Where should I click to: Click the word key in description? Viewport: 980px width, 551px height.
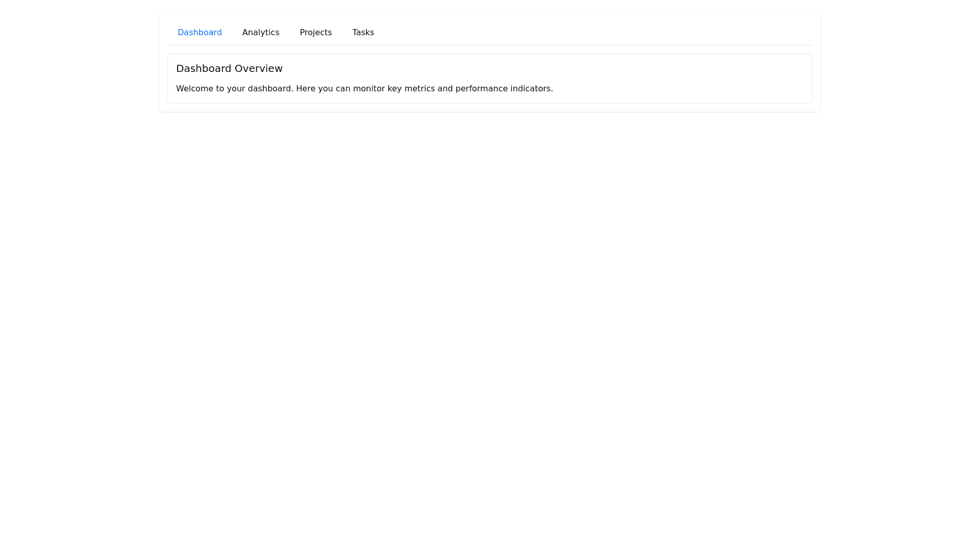coord(394,89)
